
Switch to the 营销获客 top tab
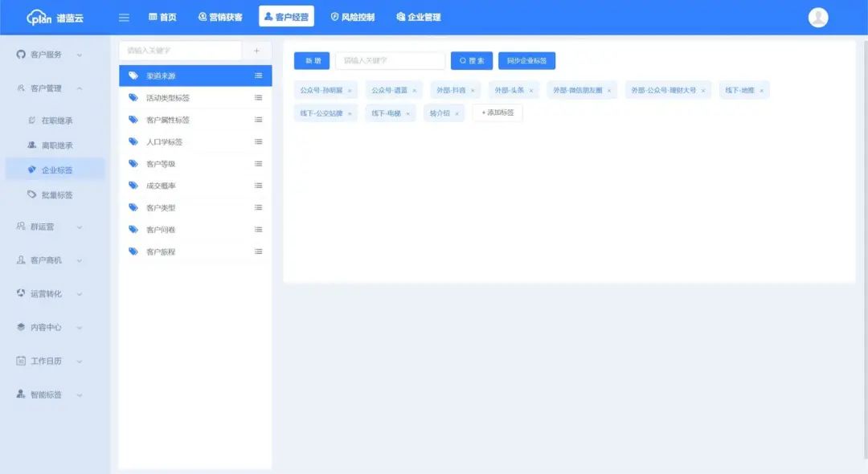[220, 17]
